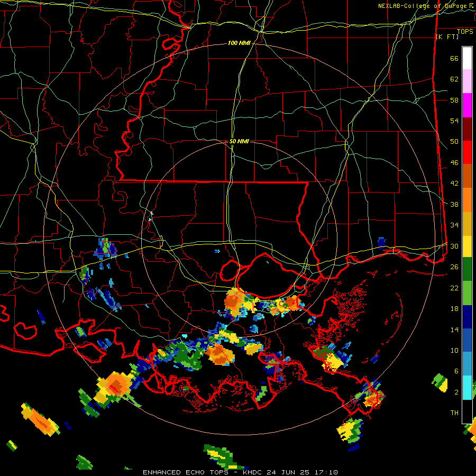Click the bright red legend swatch
Viewport: 476px width, 476px height.
point(467,153)
